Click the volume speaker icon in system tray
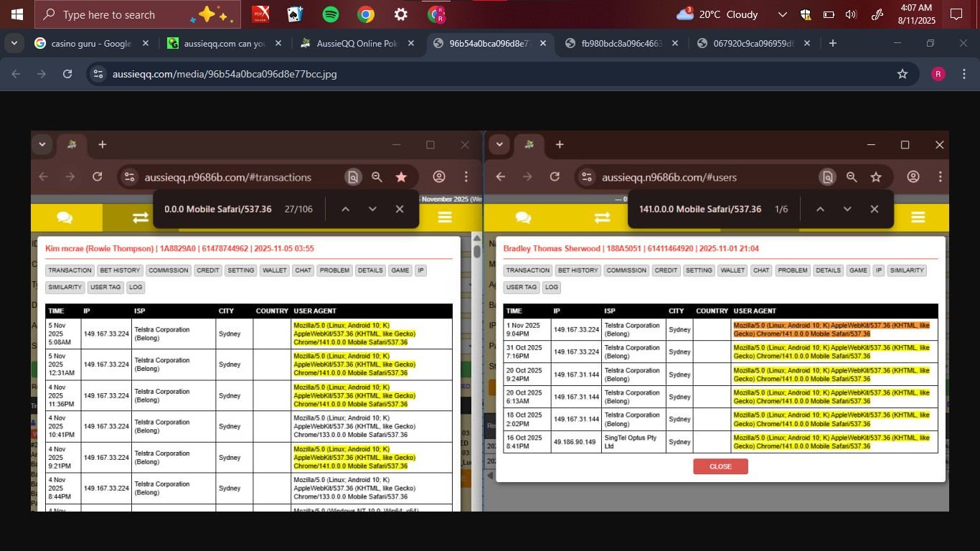This screenshot has height=551, width=980. point(851,14)
